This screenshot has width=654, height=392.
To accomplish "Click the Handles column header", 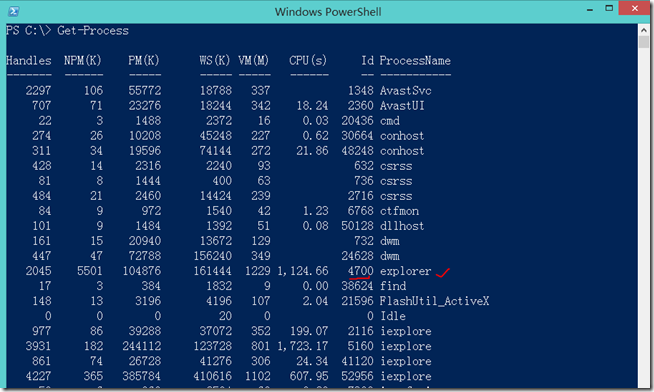I will pyautogui.click(x=29, y=61).
